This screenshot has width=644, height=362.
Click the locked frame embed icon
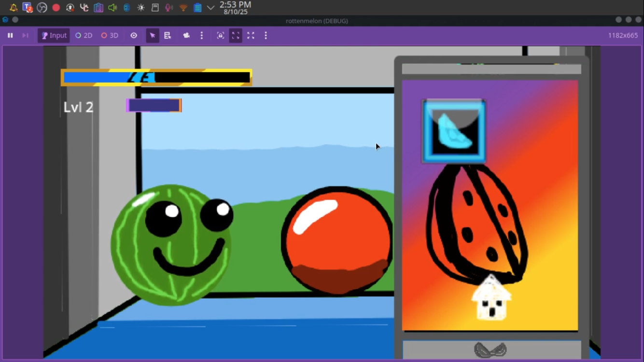[220, 36]
